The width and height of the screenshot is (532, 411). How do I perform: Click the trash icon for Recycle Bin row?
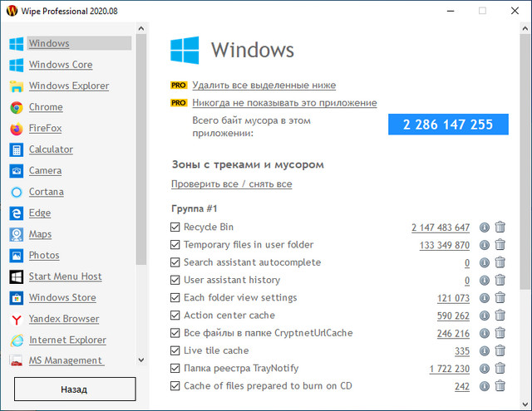click(x=500, y=228)
